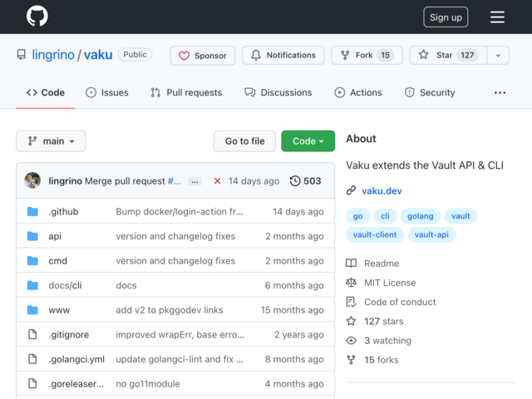Open the GitHub home logo
The height and width of the screenshot is (399, 532).
click(x=37, y=16)
